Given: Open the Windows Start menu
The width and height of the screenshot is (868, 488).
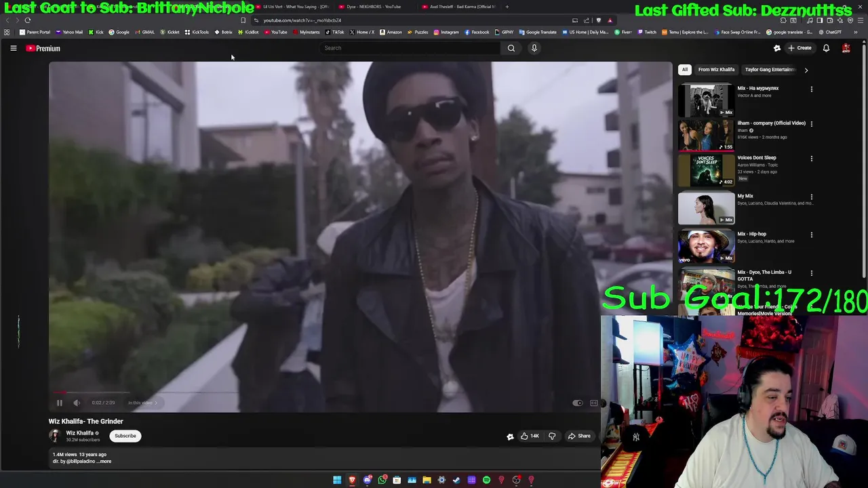Looking at the screenshot, I should click(x=337, y=480).
